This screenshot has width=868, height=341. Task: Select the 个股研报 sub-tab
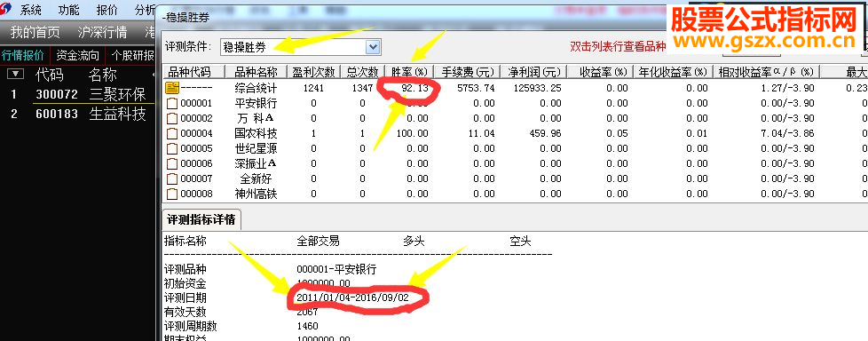pos(133,55)
